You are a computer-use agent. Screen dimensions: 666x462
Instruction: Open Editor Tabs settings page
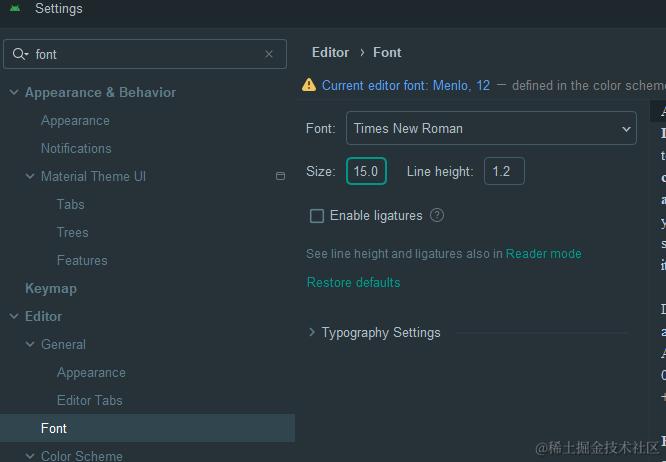(90, 400)
